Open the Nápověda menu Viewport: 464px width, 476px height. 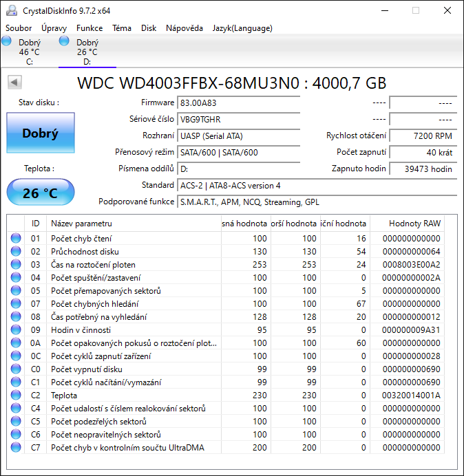(184, 28)
